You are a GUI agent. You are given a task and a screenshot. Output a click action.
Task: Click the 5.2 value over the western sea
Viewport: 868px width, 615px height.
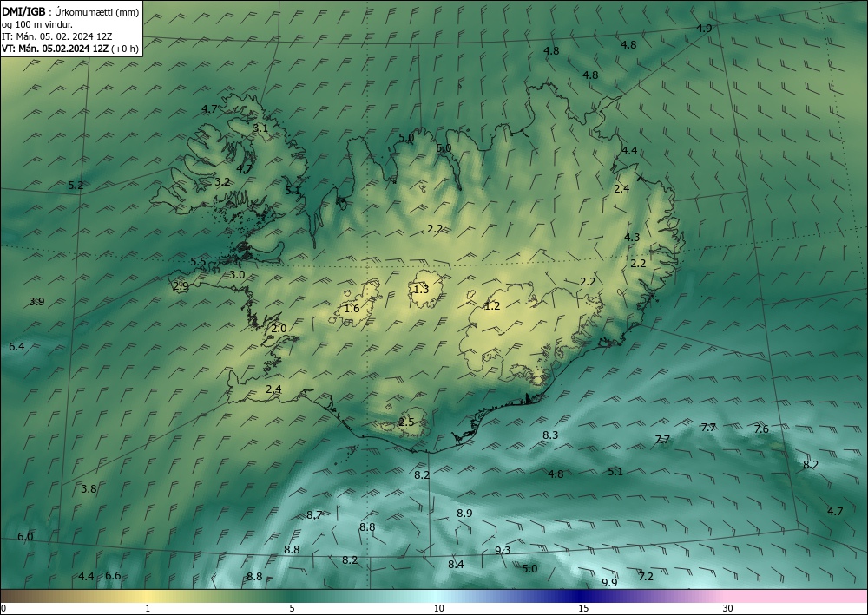tap(76, 186)
